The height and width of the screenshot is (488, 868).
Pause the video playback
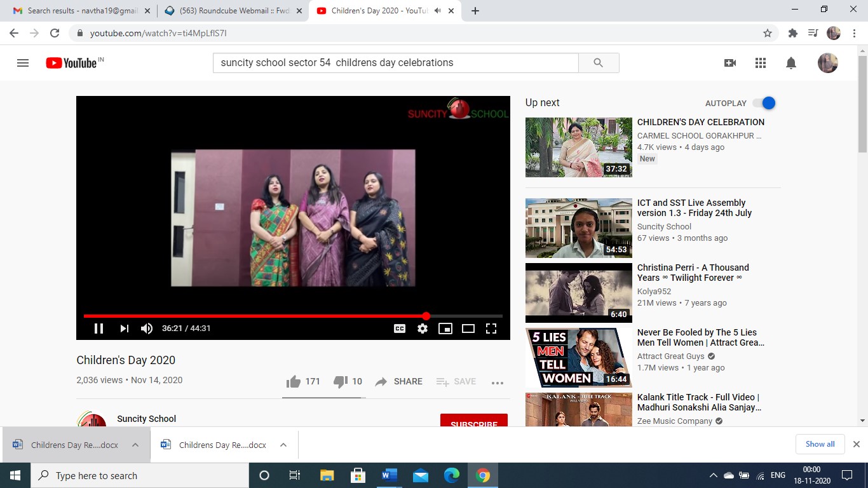98,329
